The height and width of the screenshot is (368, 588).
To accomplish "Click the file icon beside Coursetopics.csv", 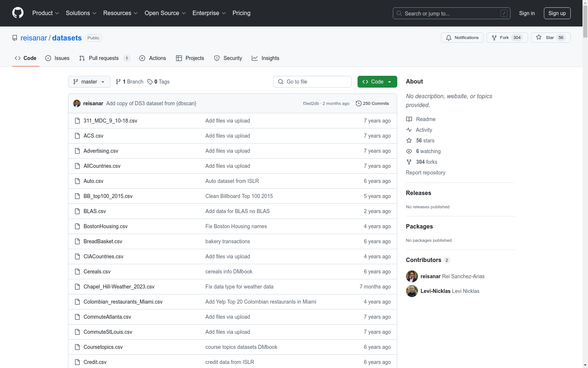I will (77, 347).
